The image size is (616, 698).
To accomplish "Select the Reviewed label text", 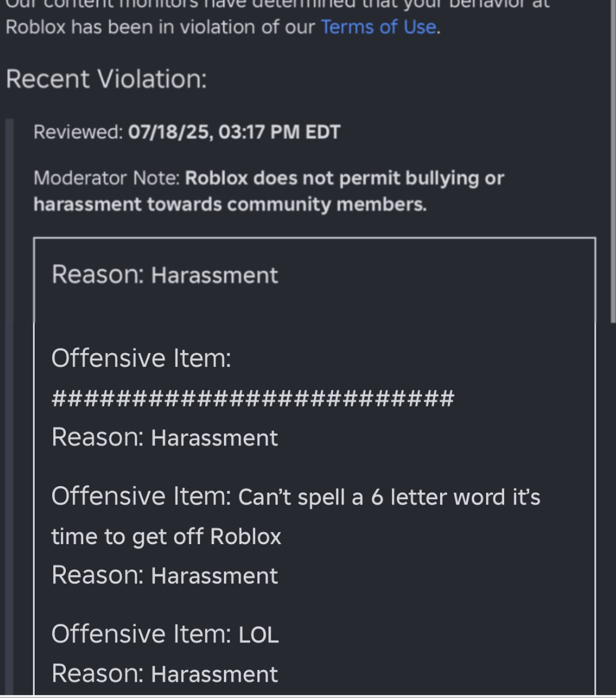I will coord(78,132).
